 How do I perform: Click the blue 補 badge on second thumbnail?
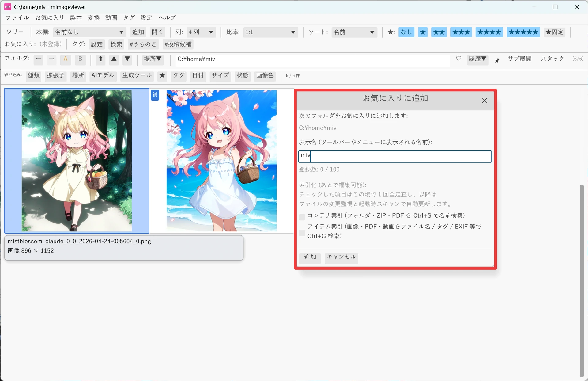click(x=155, y=95)
